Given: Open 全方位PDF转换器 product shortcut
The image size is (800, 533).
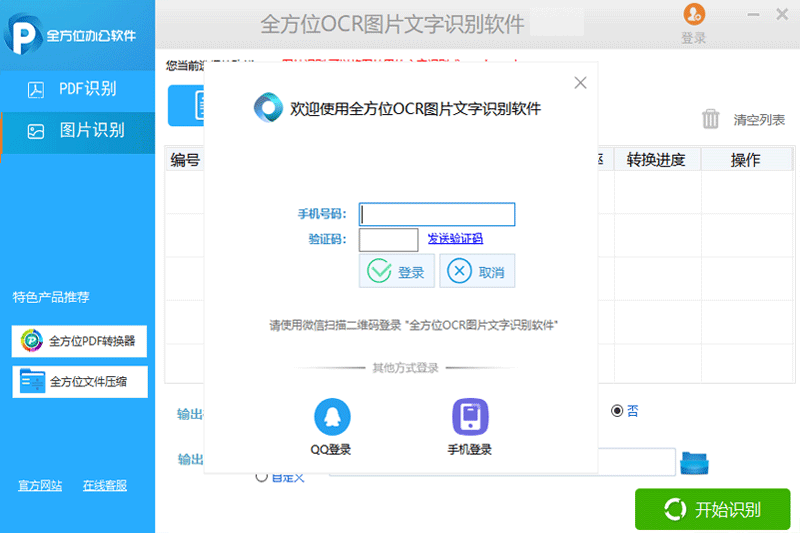Looking at the screenshot, I should click(x=80, y=341).
